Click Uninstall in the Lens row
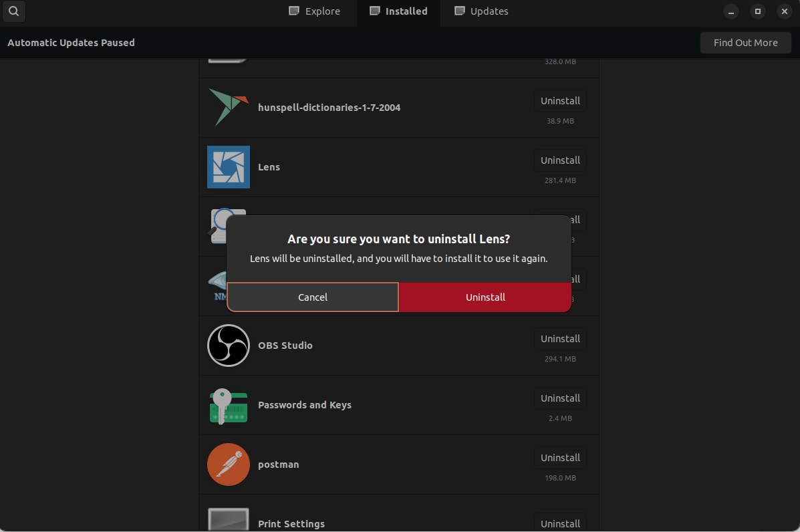Image resolution: width=800 pixels, height=532 pixels. point(560,160)
